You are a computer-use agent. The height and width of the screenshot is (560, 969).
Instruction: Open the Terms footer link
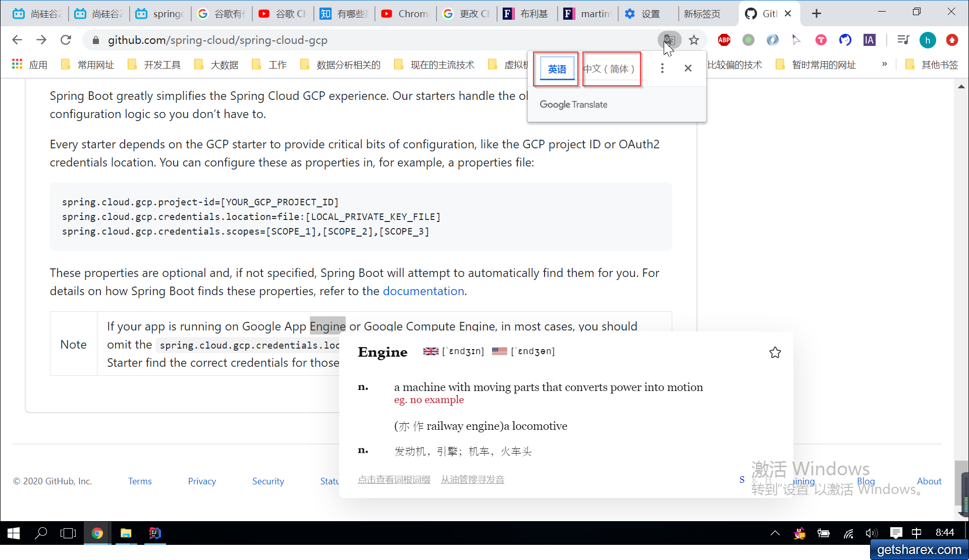140,481
